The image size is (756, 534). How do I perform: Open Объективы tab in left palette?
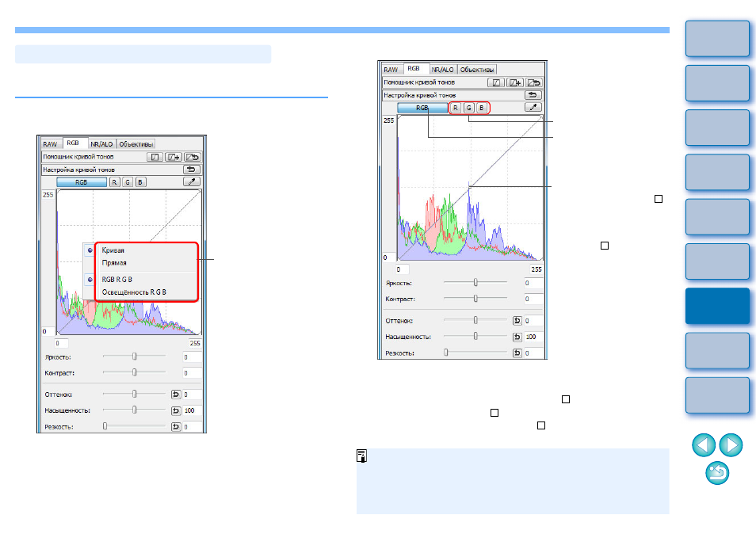point(136,144)
